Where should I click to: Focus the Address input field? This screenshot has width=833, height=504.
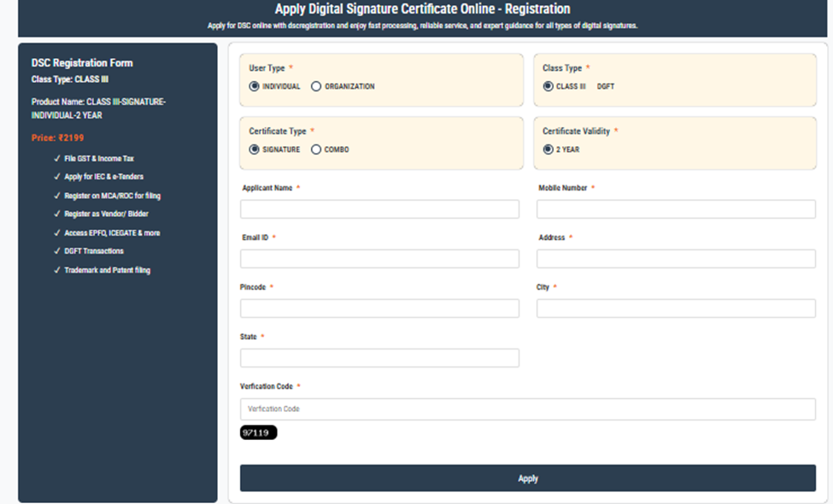676,259
